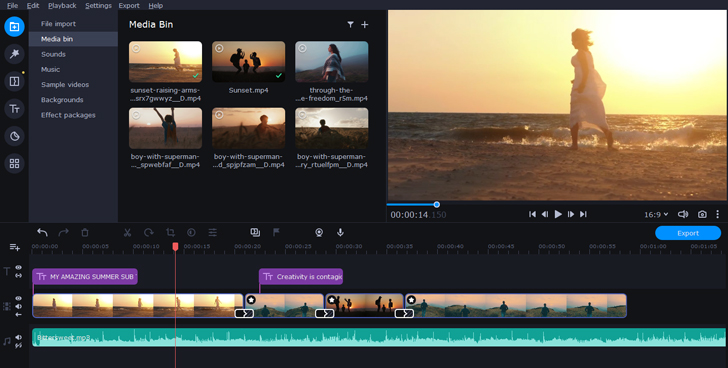The height and width of the screenshot is (368, 728).
Task: Record voice-over with the microphone icon
Action: pyautogui.click(x=340, y=232)
